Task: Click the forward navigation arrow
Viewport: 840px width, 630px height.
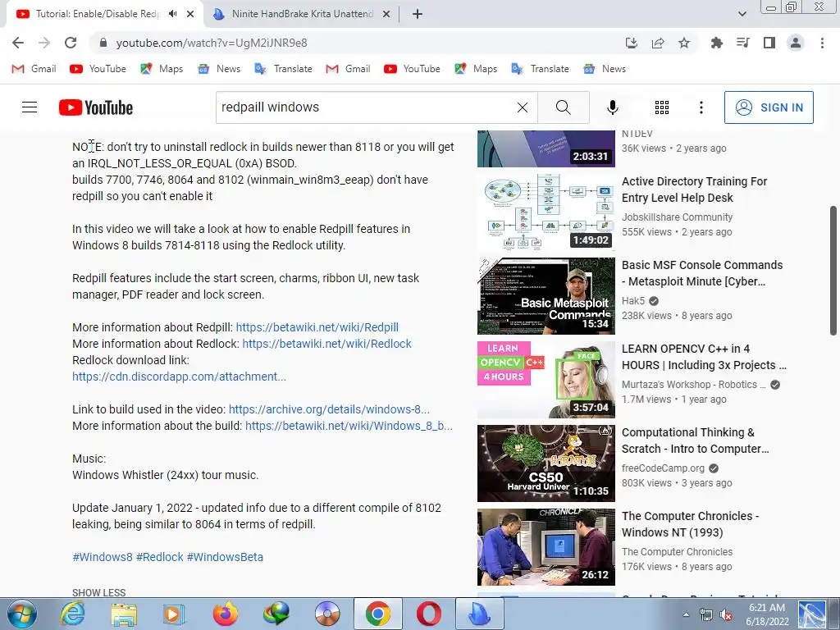Action: pyautogui.click(x=44, y=43)
